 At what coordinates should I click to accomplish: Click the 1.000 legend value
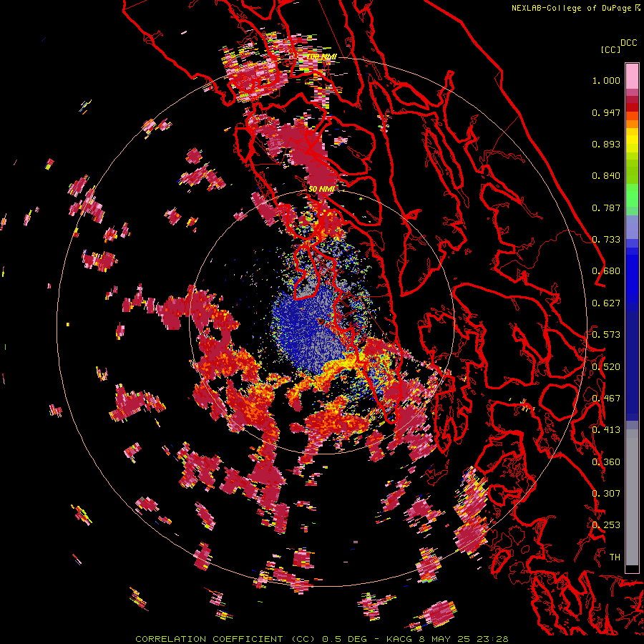[x=606, y=80]
